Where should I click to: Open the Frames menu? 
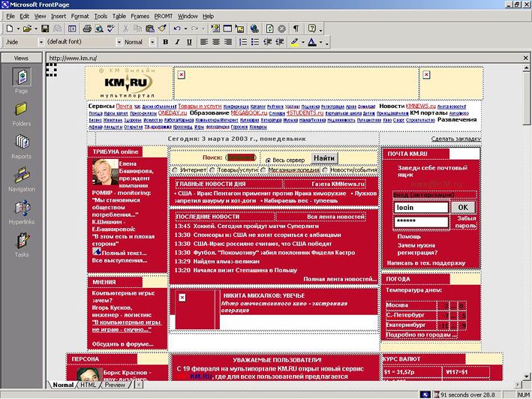140,15
